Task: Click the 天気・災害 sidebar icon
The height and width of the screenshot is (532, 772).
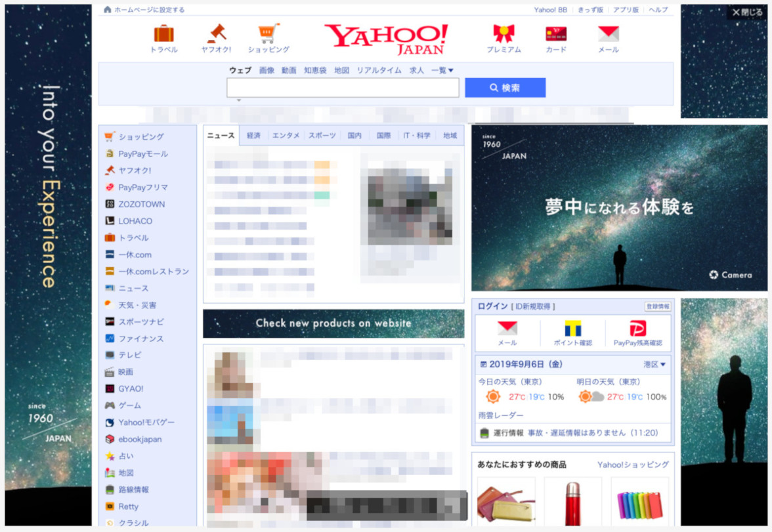Action: (110, 304)
